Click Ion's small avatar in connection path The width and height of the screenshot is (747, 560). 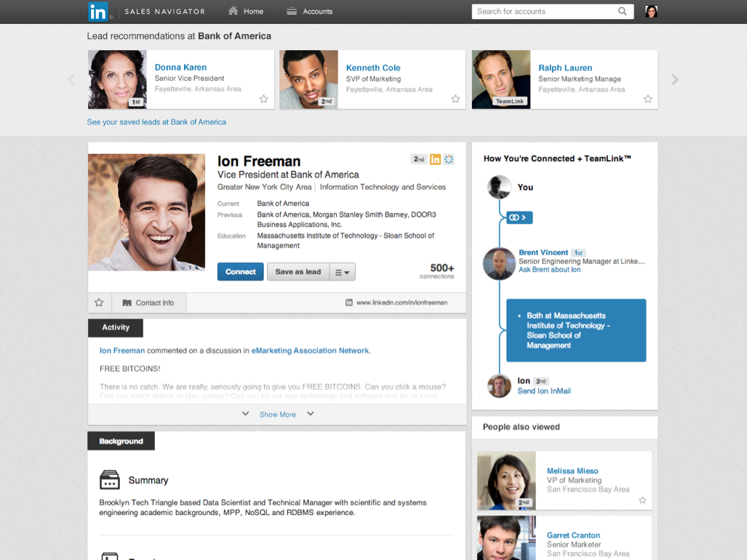tap(499, 385)
